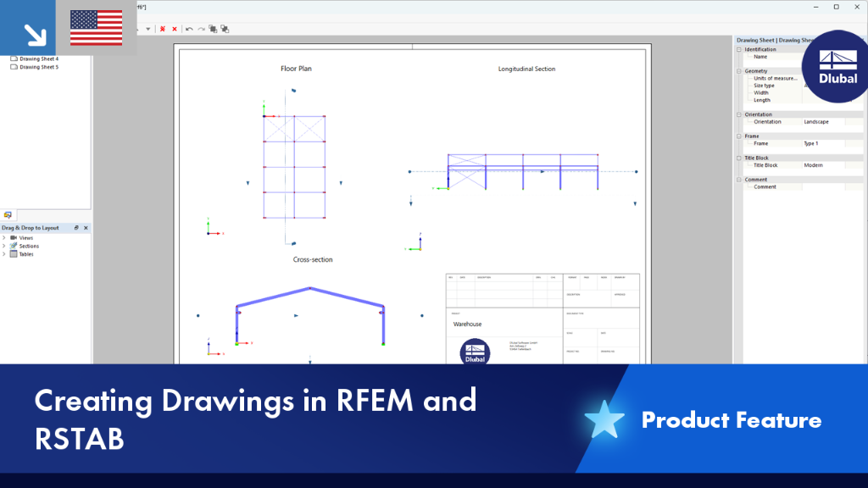Minimize the application window

816,7
